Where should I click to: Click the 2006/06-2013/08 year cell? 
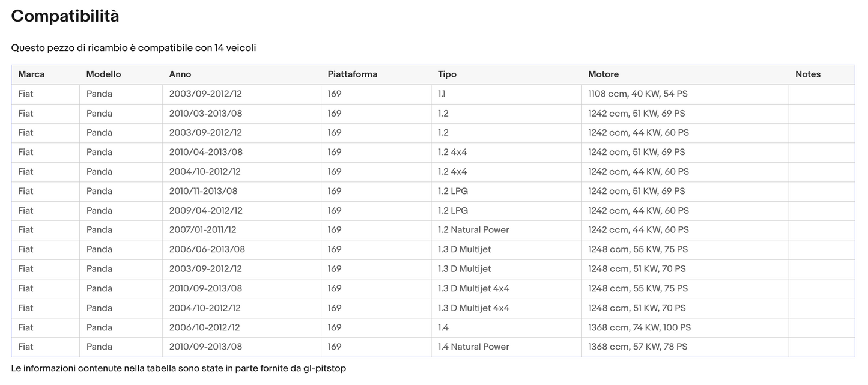207,249
